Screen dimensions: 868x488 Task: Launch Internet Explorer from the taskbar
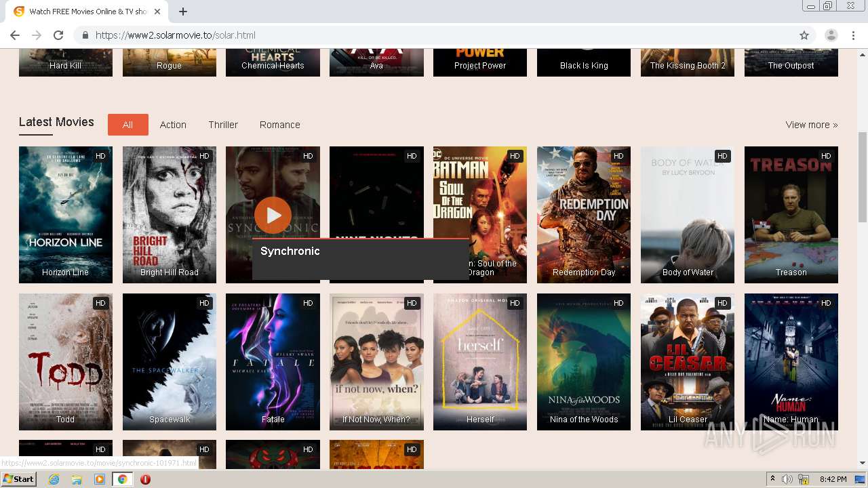(x=54, y=479)
